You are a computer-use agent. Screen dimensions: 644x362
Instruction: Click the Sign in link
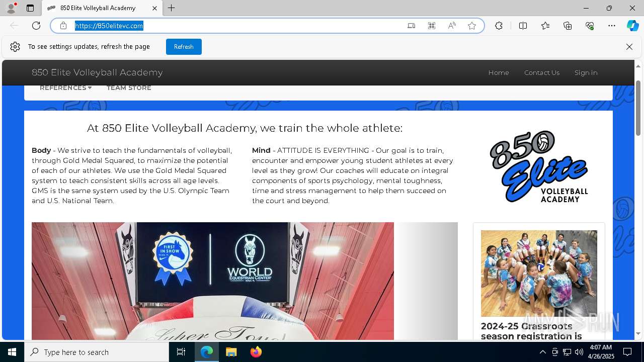coord(586,72)
